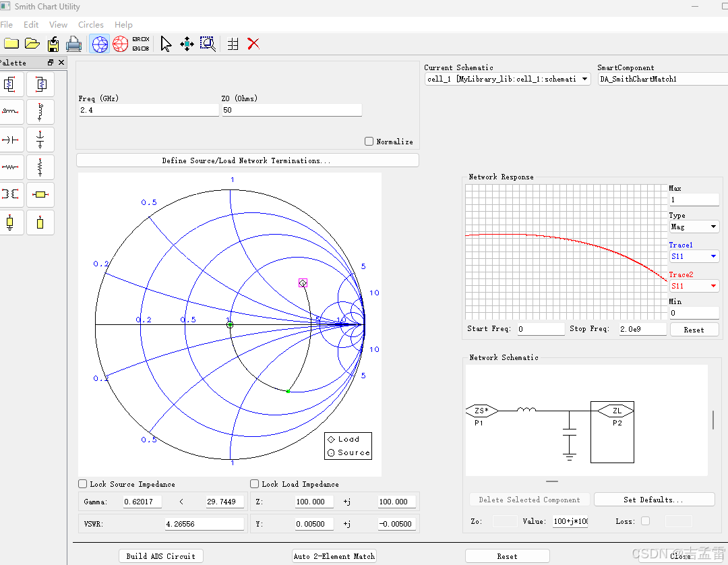Image resolution: width=728 pixels, height=565 pixels.
Task: Select the series inductor in Network Schematic
Action: 526,409
